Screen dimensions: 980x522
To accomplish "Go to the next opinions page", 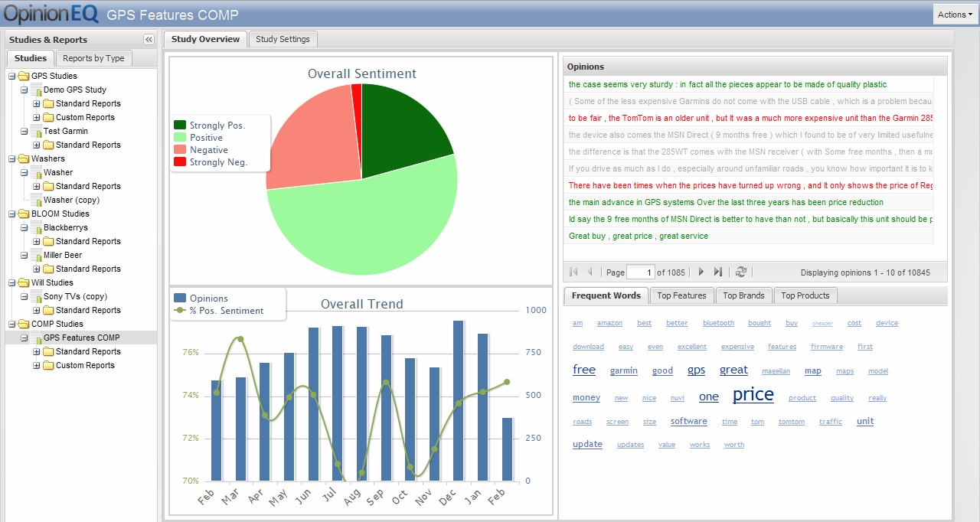I will (701, 272).
